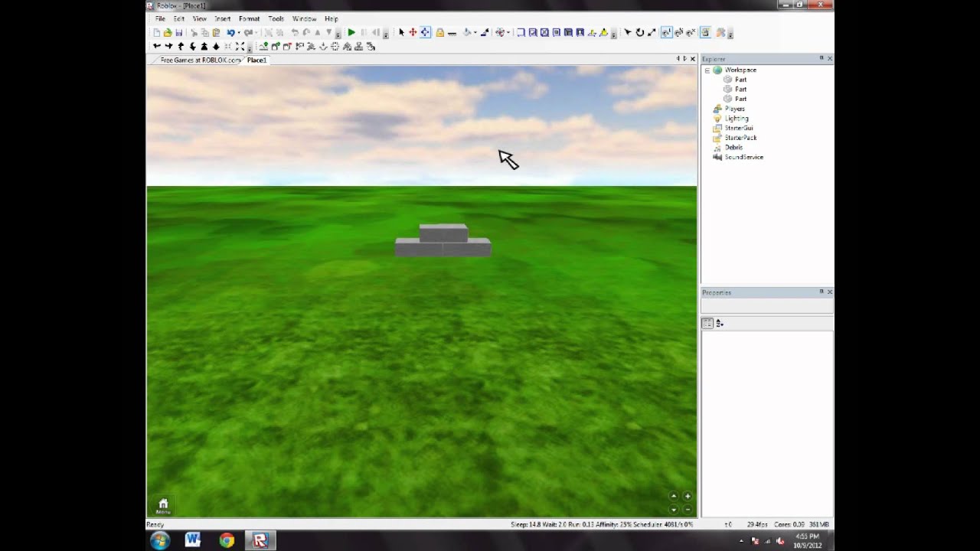The height and width of the screenshot is (551, 980).
Task: Select the first Part under Workspace
Action: (740, 80)
